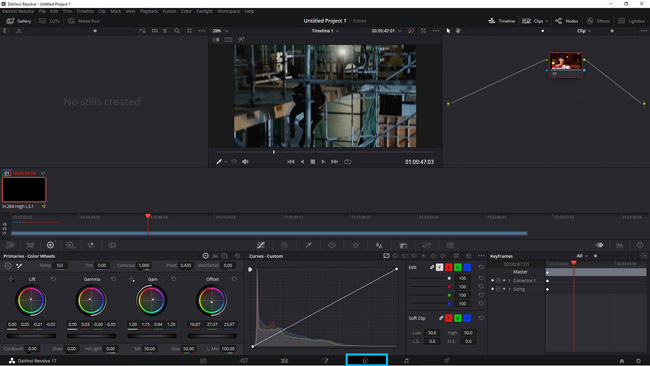650x366 pixels.
Task: Click the Gamma color wheel
Action: [91, 300]
